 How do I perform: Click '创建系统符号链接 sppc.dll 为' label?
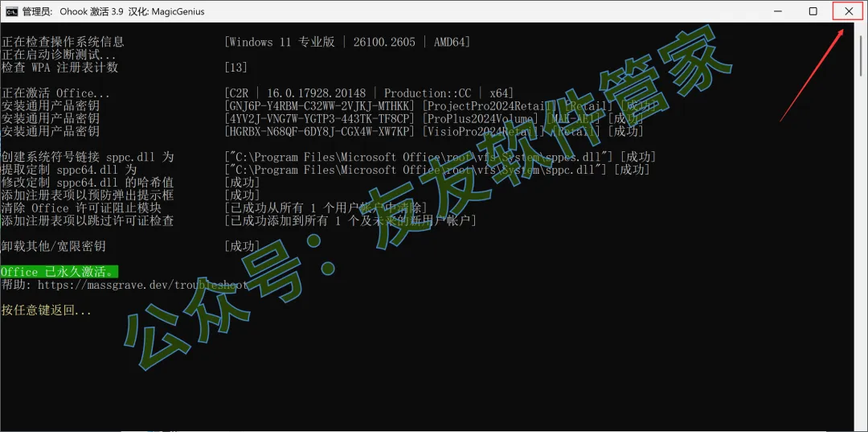tap(88, 157)
